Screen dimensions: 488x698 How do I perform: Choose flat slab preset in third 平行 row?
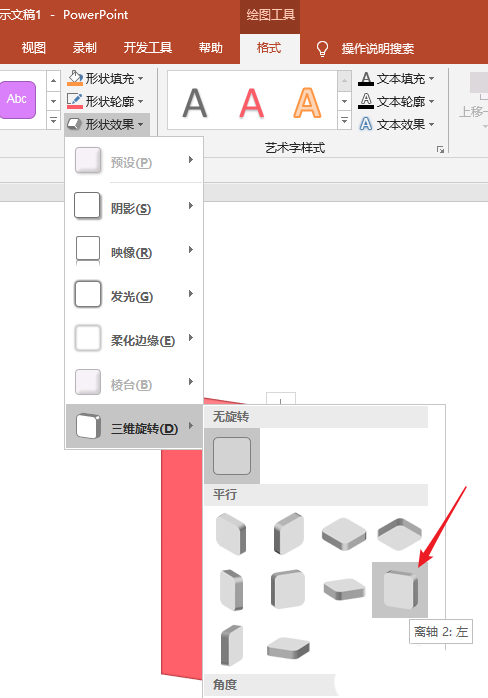coord(289,648)
